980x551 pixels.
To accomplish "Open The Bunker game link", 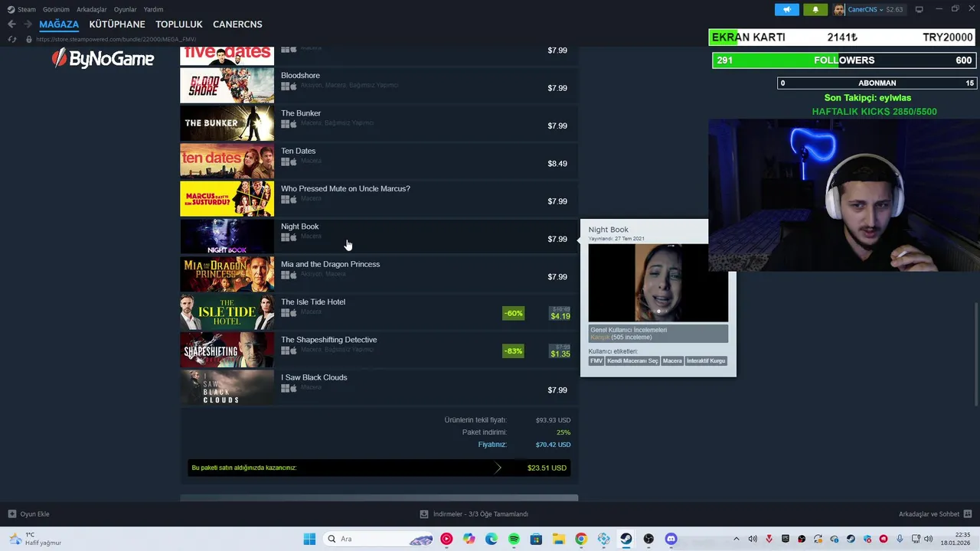I will 301,113.
